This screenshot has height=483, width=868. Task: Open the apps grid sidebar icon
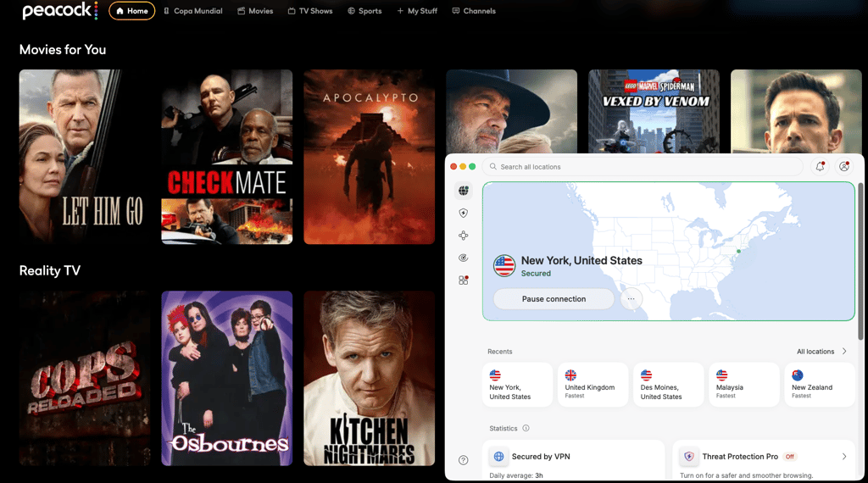point(464,280)
